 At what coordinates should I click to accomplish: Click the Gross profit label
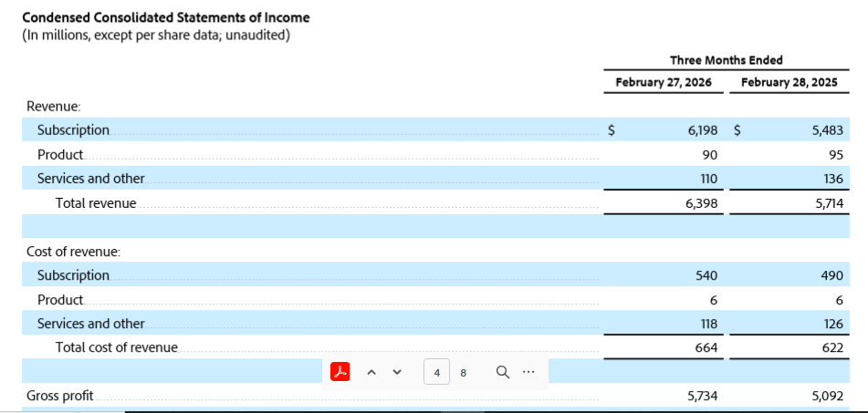point(60,396)
